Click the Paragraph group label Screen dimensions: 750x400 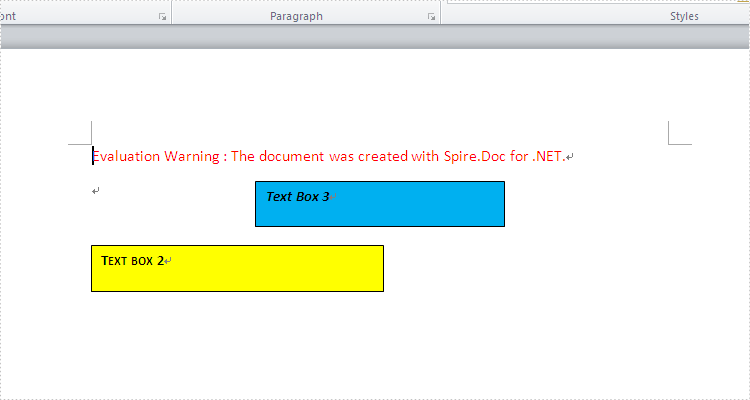tap(296, 16)
